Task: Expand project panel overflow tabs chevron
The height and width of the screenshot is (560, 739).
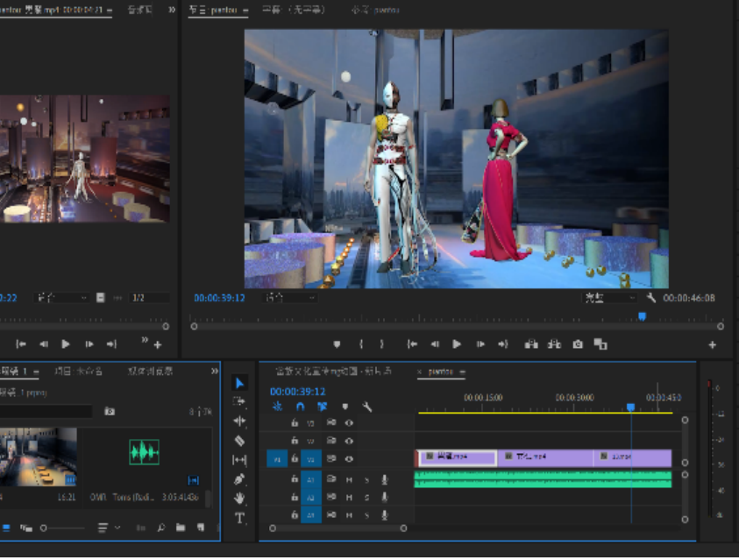Action: 215,372
